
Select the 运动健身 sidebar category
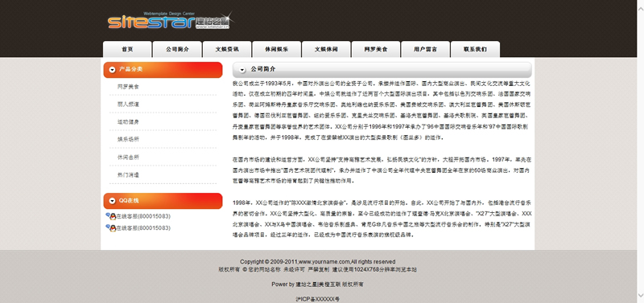pyautogui.click(x=128, y=122)
